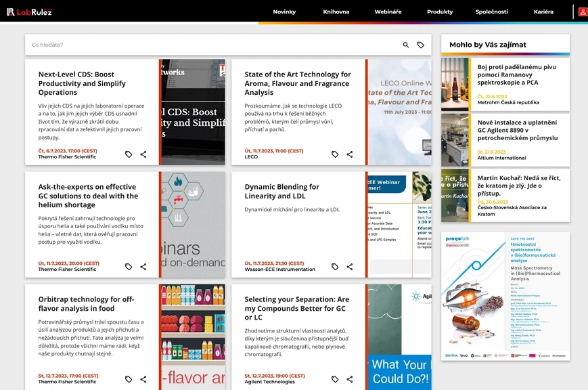Open 'State of the Art Technology for Aroma' title
Screen dimensions: 588x390
(x=298, y=83)
